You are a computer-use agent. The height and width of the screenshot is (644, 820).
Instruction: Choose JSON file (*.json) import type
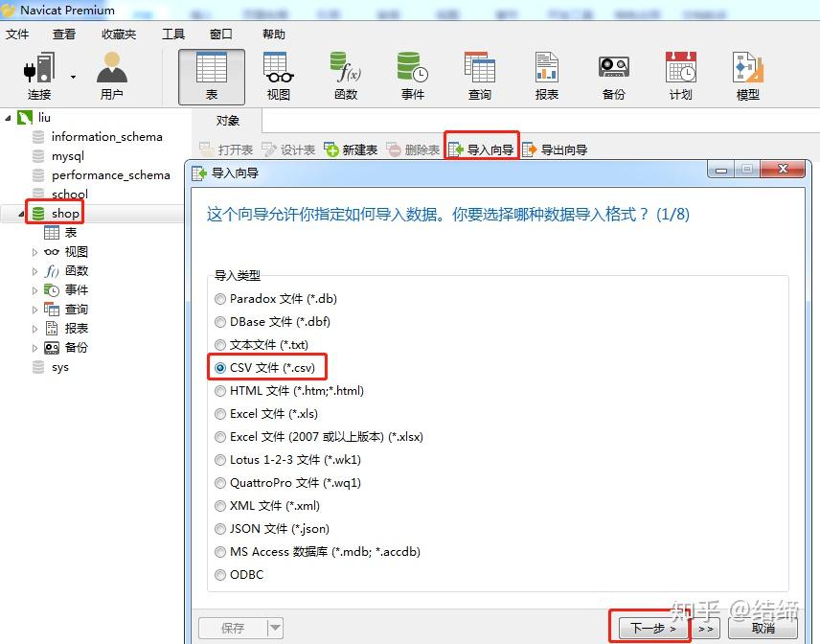click(x=220, y=529)
